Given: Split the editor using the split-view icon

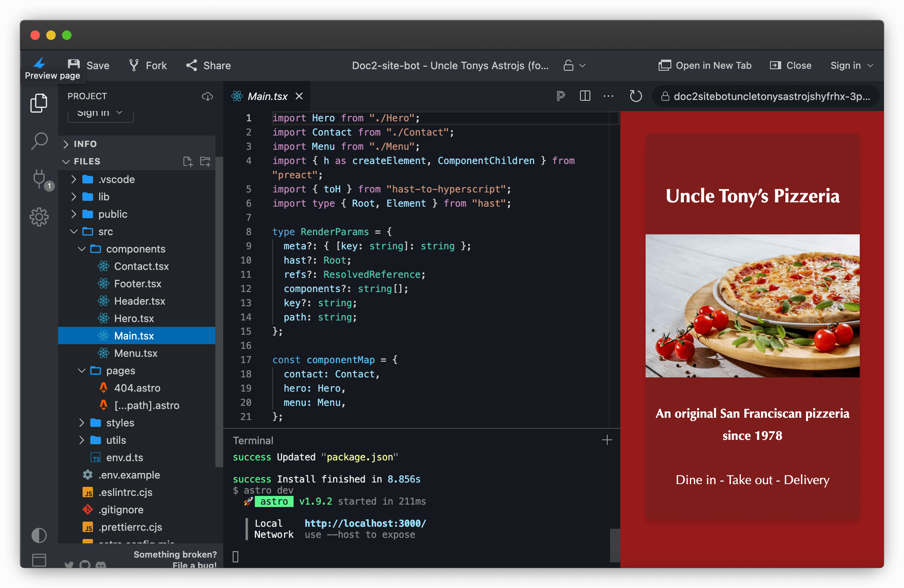Looking at the screenshot, I should [x=585, y=96].
